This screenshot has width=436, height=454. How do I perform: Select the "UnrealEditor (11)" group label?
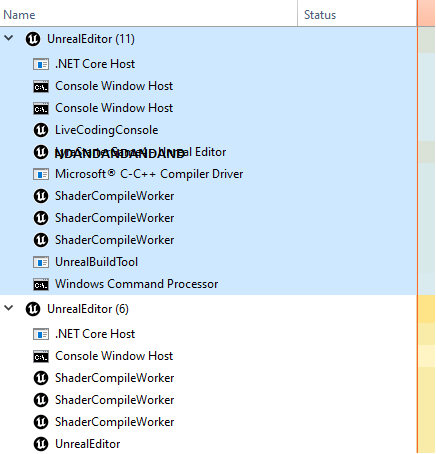coord(91,39)
